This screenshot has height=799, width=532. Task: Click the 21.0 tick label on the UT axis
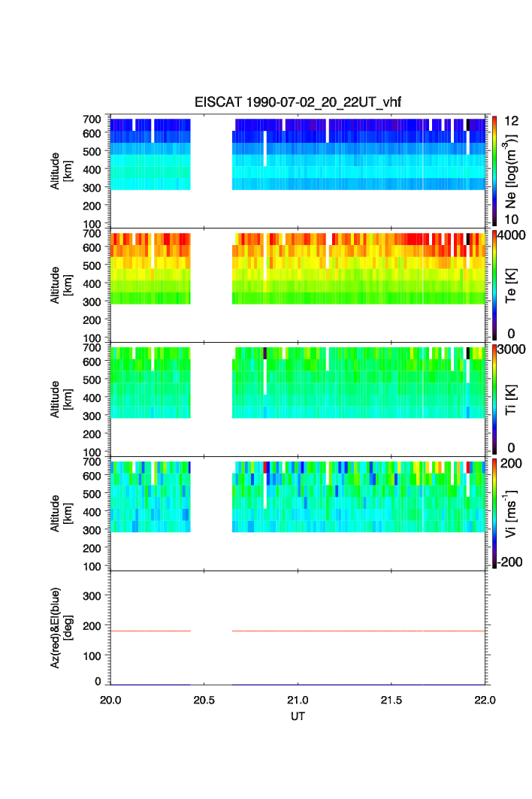pyautogui.click(x=298, y=700)
